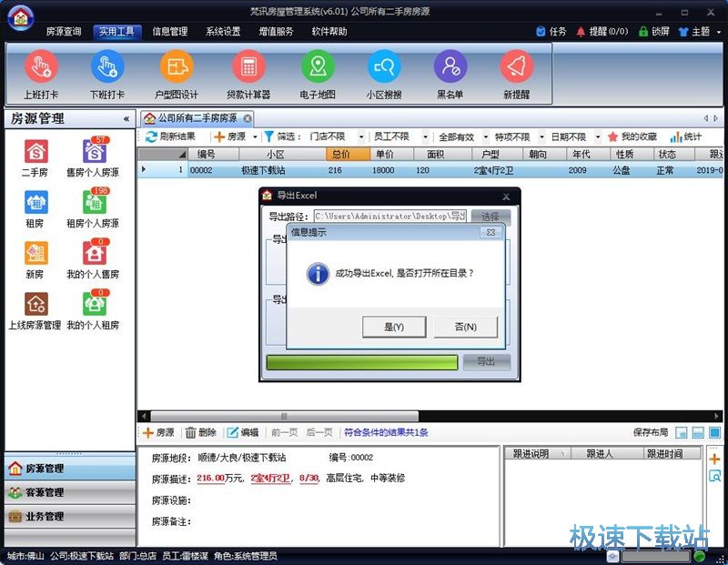The height and width of the screenshot is (565, 728).
Task: Click 选择 path button in export dialog
Action: click(x=490, y=217)
